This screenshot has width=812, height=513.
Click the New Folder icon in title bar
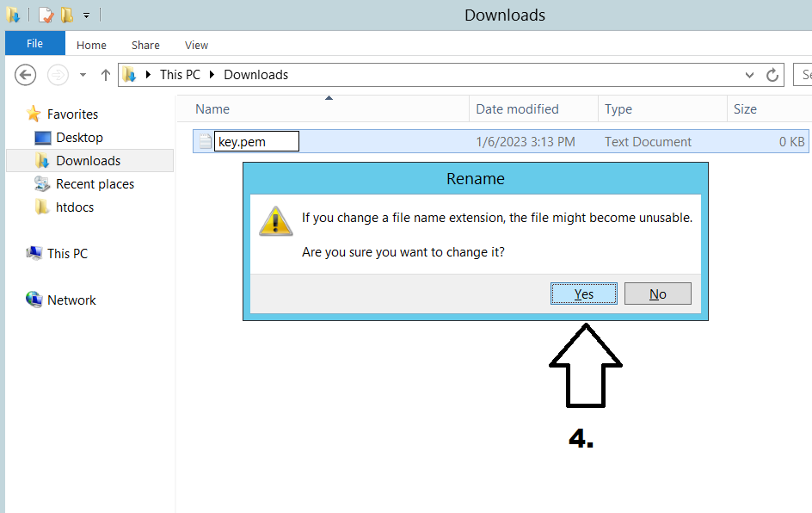[67, 15]
